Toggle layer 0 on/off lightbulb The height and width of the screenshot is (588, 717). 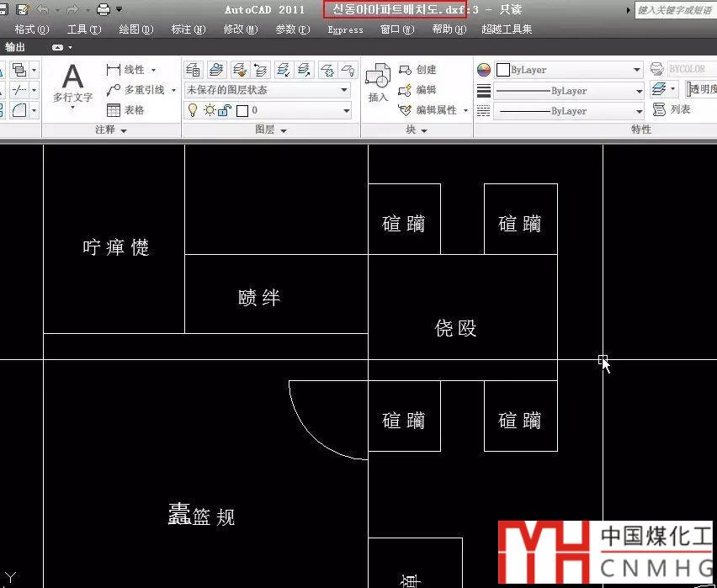[x=193, y=110]
